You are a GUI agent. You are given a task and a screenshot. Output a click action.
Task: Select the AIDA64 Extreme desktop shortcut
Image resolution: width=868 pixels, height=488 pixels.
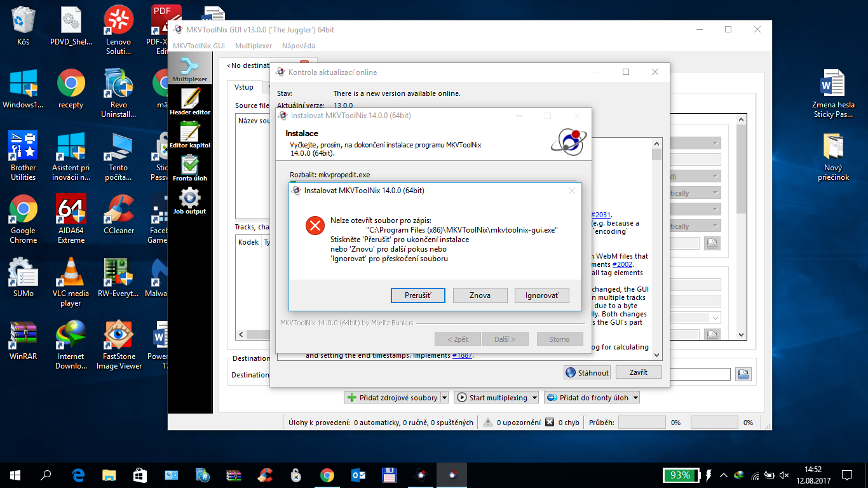click(x=71, y=219)
